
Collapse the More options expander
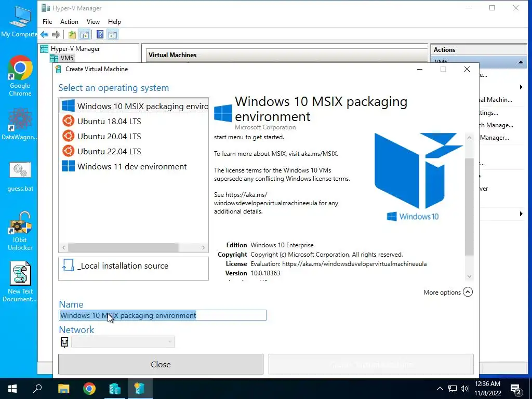[468, 292]
